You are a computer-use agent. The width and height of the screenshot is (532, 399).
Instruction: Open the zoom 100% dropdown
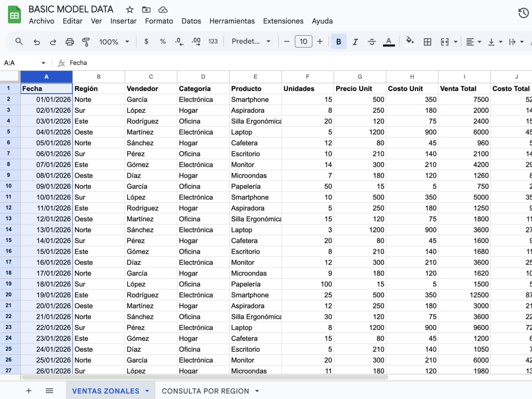(x=114, y=41)
